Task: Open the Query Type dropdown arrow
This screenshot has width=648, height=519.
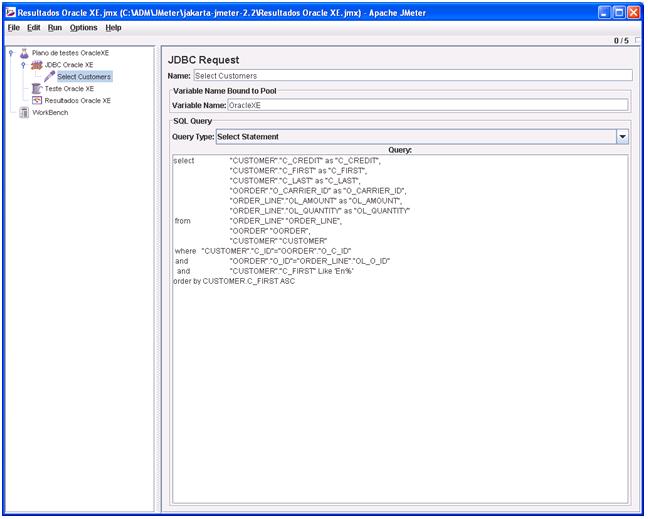Action: [622, 136]
